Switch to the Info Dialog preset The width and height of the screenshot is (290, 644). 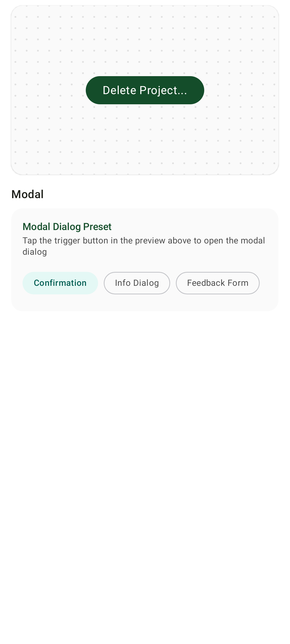coord(137,283)
